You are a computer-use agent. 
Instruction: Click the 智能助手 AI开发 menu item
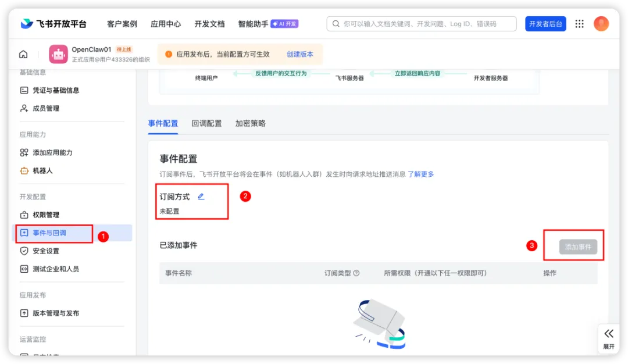pyautogui.click(x=254, y=24)
